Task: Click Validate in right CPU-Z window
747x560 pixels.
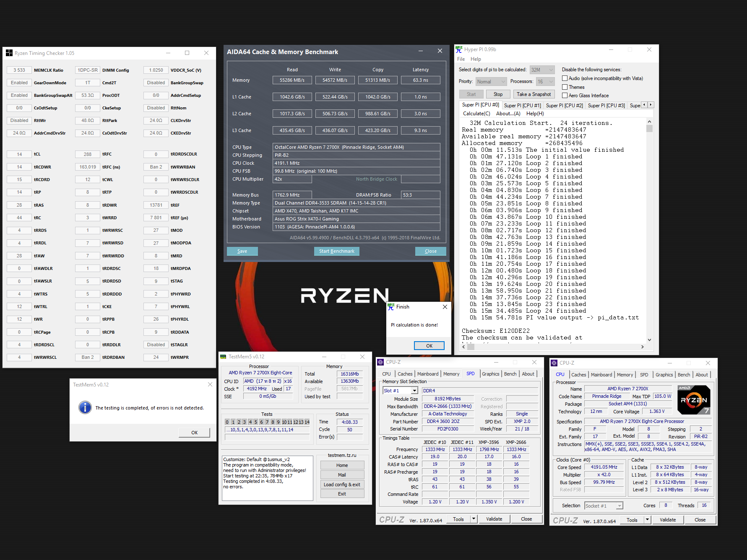Action: 668,520
